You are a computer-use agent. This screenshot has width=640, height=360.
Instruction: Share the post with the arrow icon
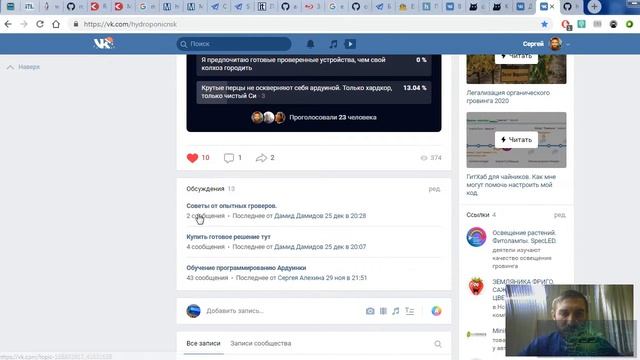261,158
